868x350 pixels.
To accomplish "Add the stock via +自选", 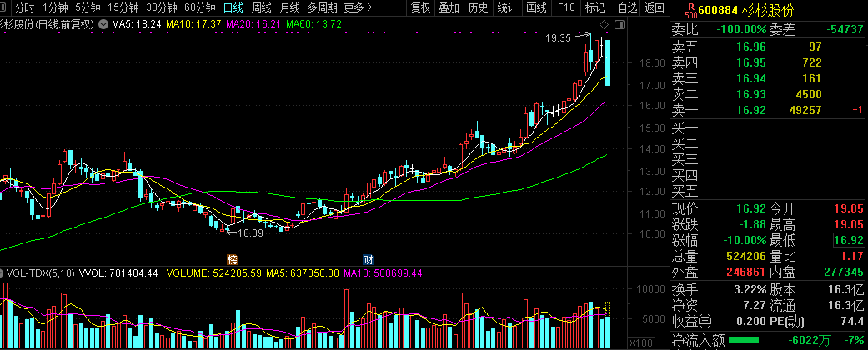I will tap(624, 7).
